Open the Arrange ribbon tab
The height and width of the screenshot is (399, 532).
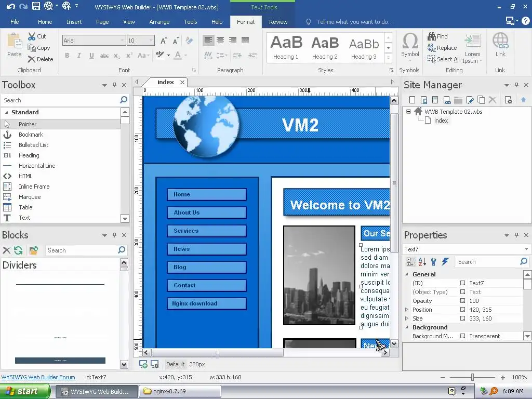tap(159, 22)
